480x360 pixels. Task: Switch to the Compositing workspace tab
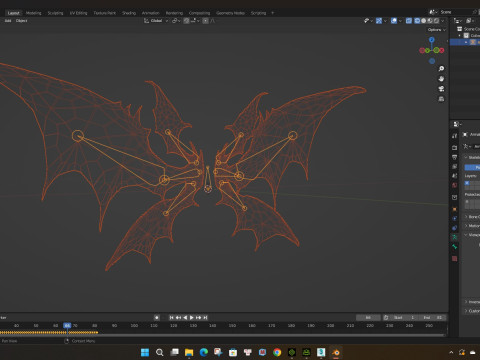point(199,13)
